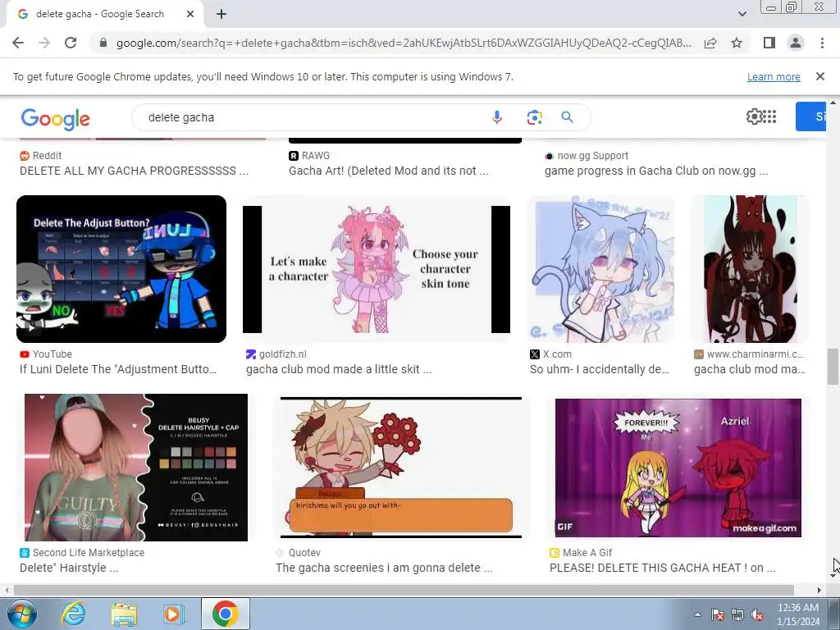
Task: Open Second Life Marketplace Delete Hairstyle link
Action: pos(69,568)
